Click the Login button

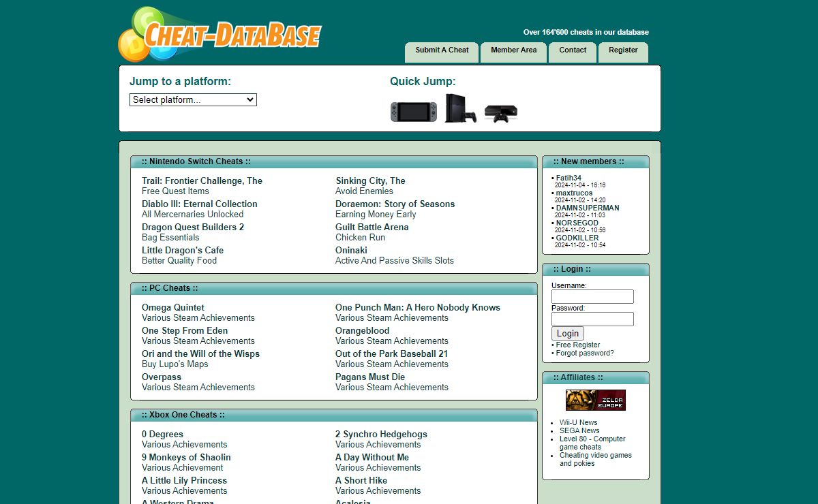(x=568, y=334)
